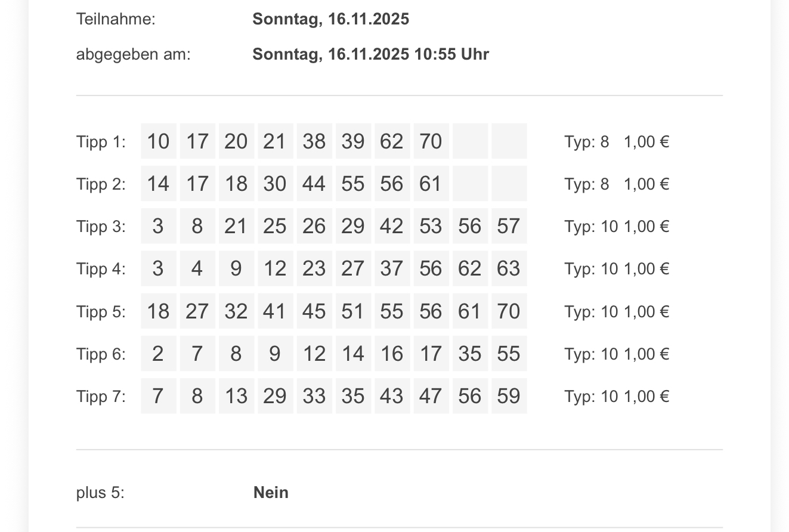Pick number 42 in Tipp 3 row

click(392, 226)
